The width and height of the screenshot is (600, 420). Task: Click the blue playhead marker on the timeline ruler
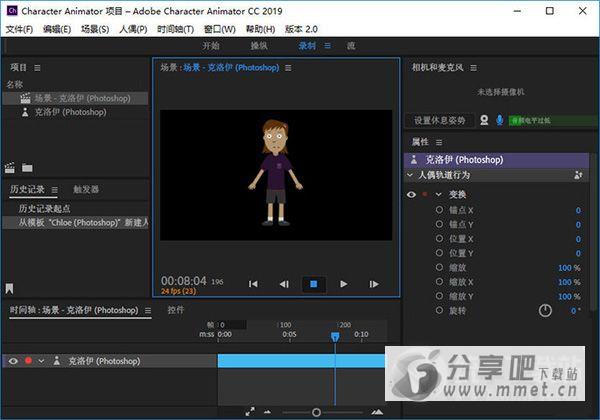coord(335,337)
